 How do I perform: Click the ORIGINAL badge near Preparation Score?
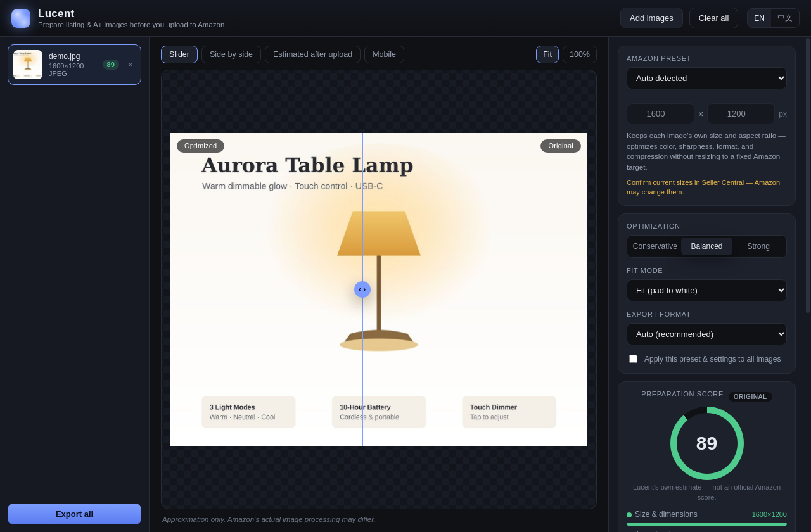[x=750, y=397]
